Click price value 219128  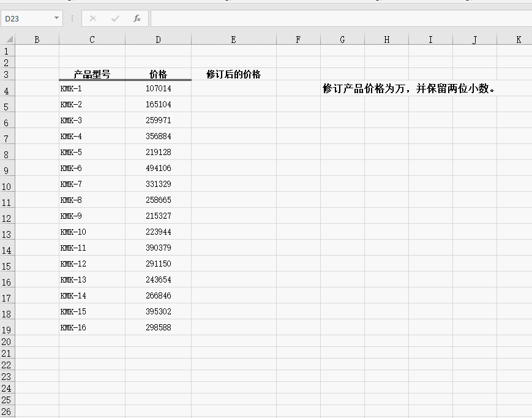(x=158, y=152)
